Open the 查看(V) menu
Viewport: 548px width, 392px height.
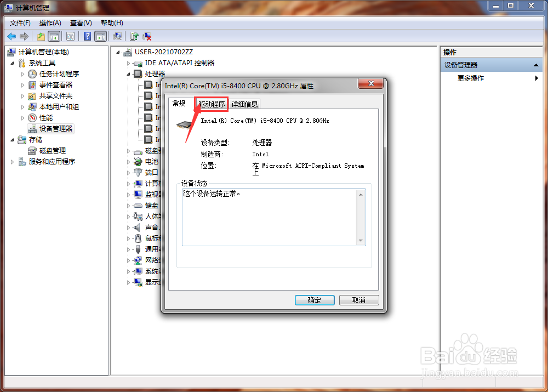[x=81, y=23]
